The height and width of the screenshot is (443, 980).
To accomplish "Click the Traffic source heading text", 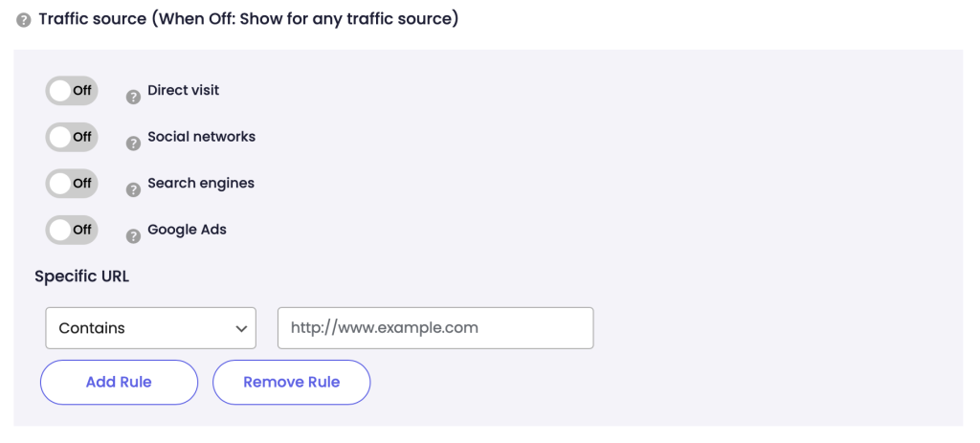I will tap(248, 19).
